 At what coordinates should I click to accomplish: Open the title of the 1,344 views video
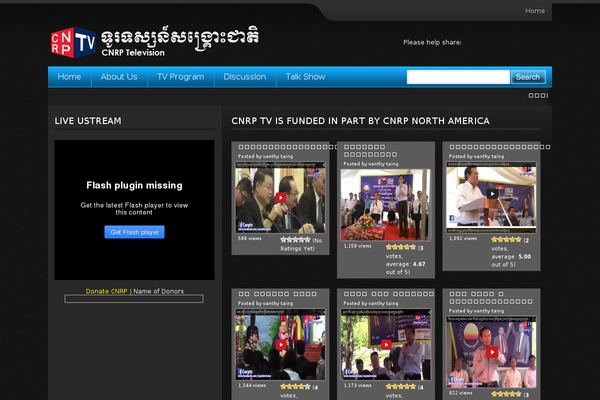coord(277,294)
